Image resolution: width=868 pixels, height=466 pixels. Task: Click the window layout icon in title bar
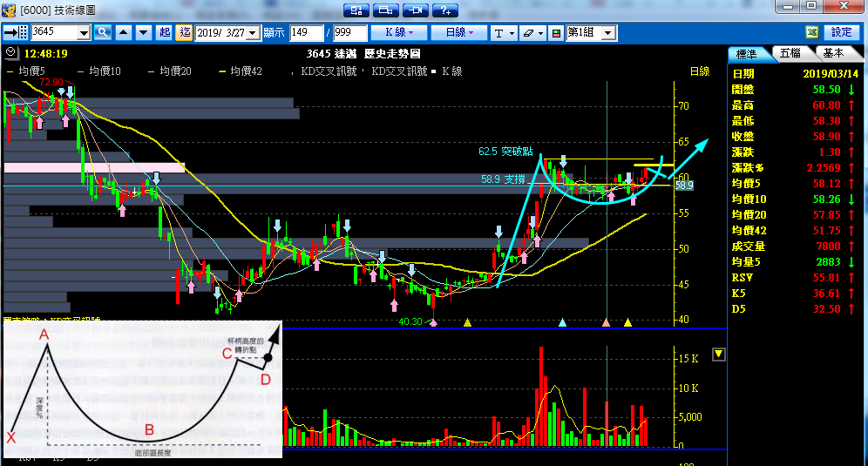click(356, 10)
